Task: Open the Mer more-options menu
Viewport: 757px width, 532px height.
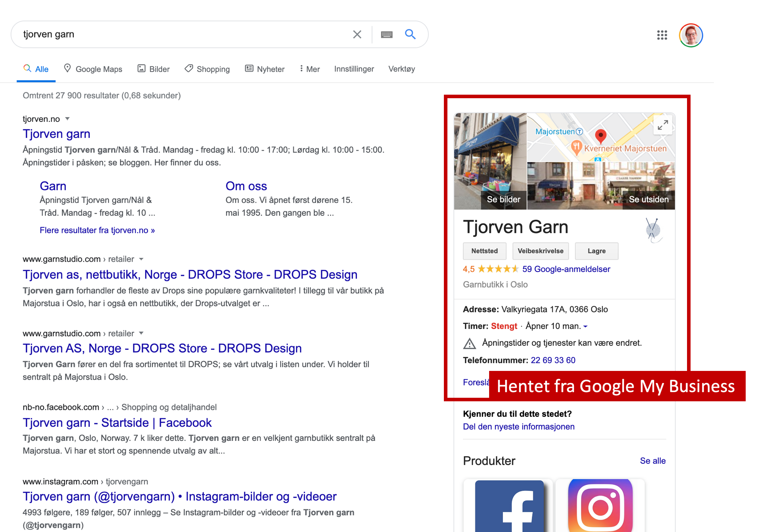Action: tap(310, 69)
